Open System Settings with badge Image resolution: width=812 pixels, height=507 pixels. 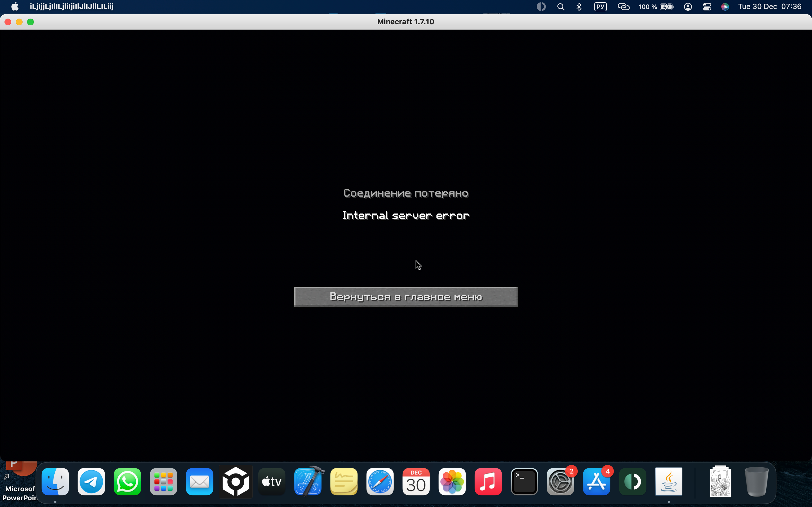coord(560,482)
